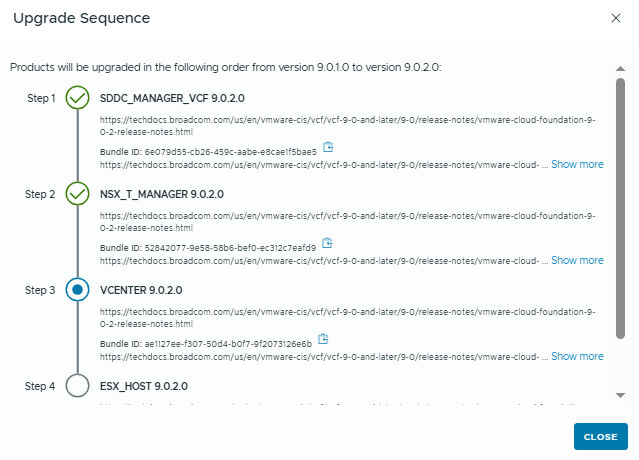Click the Step 4 pending circle icon
This screenshot has height=460, width=639.
point(77,386)
